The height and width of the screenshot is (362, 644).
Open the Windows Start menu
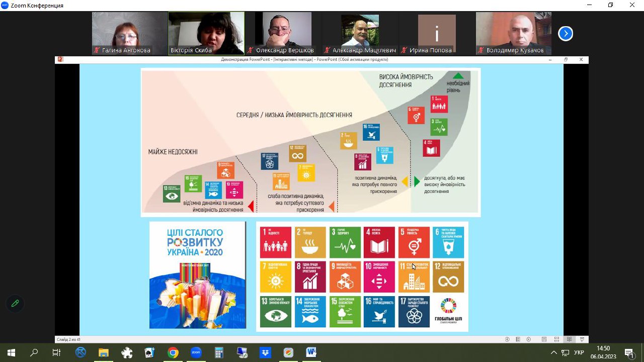click(11, 352)
